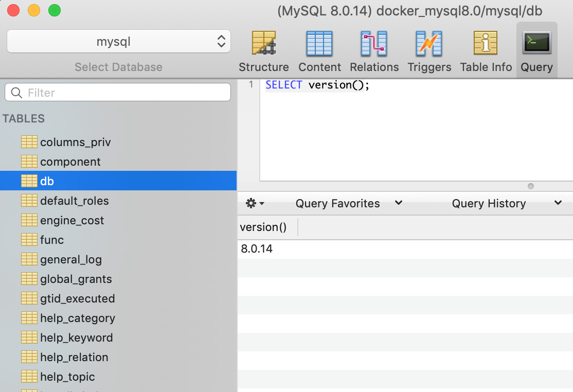Open the Table Info panel
Image resolution: width=573 pixels, height=392 pixels.
pos(486,50)
